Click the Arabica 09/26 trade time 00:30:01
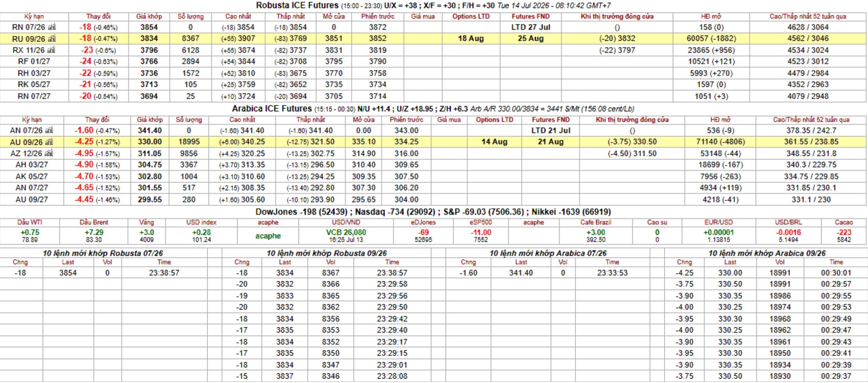 click(x=836, y=273)
